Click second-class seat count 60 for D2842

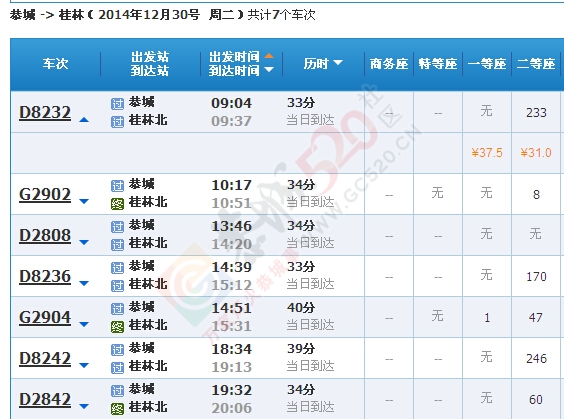(x=536, y=400)
